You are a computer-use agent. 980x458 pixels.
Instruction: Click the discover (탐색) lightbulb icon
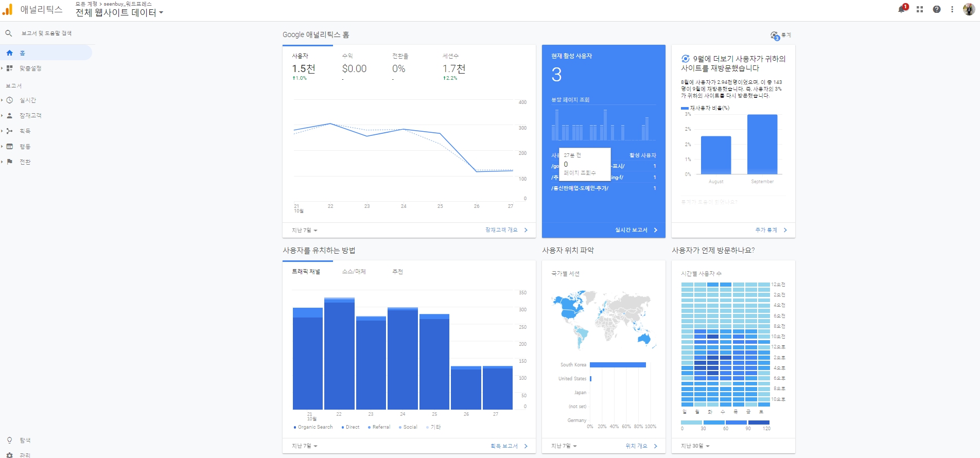tap(9, 441)
